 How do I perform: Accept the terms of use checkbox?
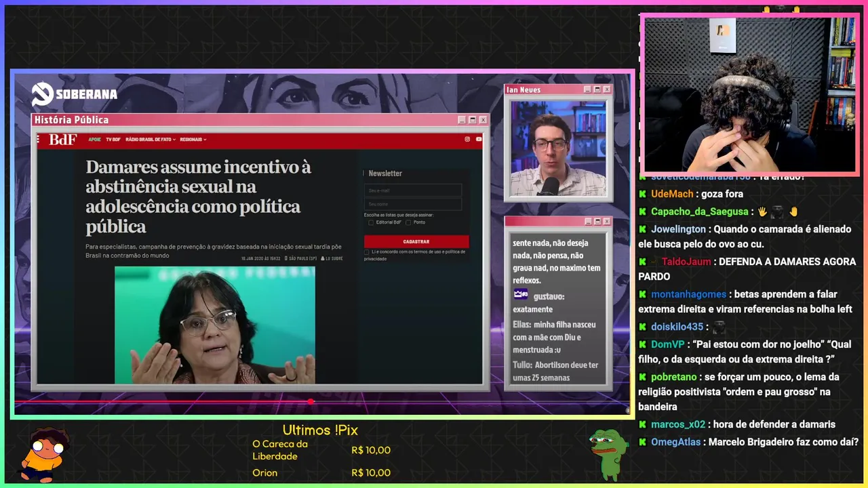tap(367, 252)
